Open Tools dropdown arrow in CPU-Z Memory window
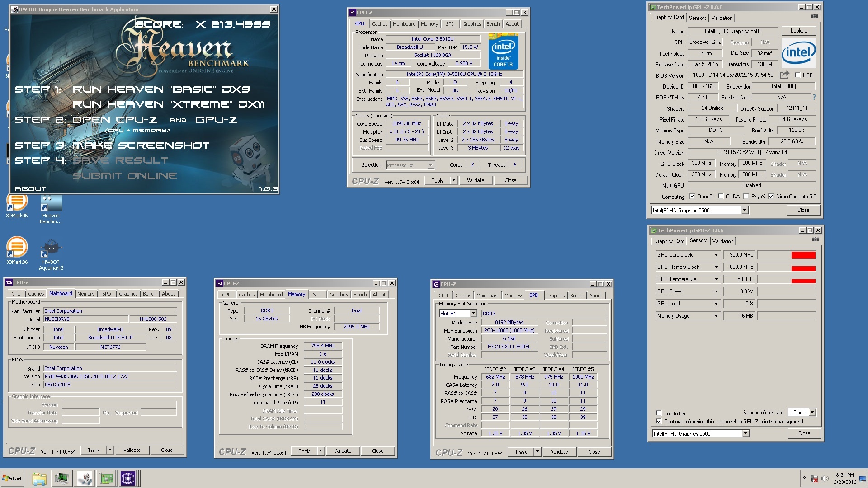Viewport: 868px width, 488px height. [321, 451]
